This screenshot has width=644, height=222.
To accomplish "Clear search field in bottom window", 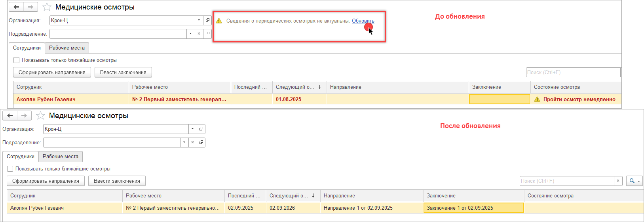I will 618,181.
